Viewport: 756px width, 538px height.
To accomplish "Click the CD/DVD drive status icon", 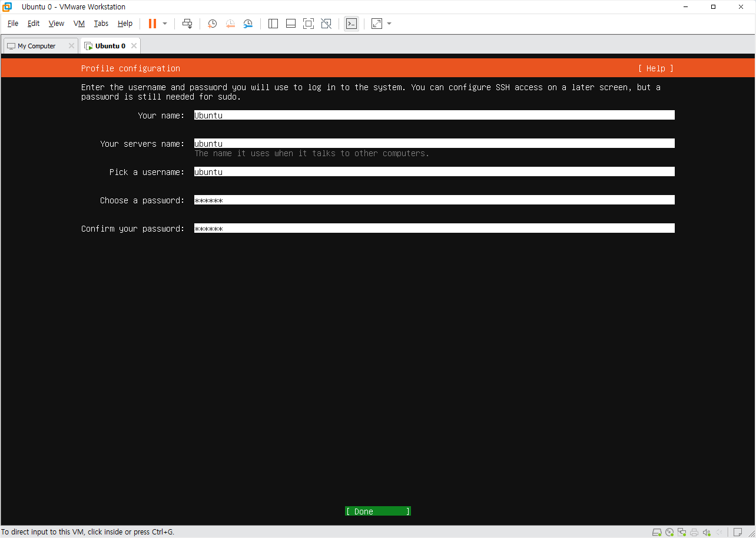I will tap(670, 532).
